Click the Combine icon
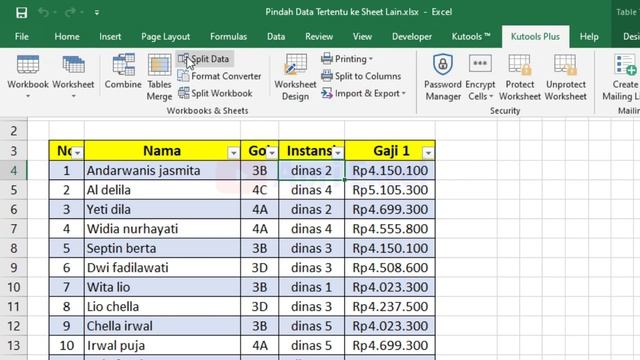640x360 pixels. pyautogui.click(x=123, y=65)
